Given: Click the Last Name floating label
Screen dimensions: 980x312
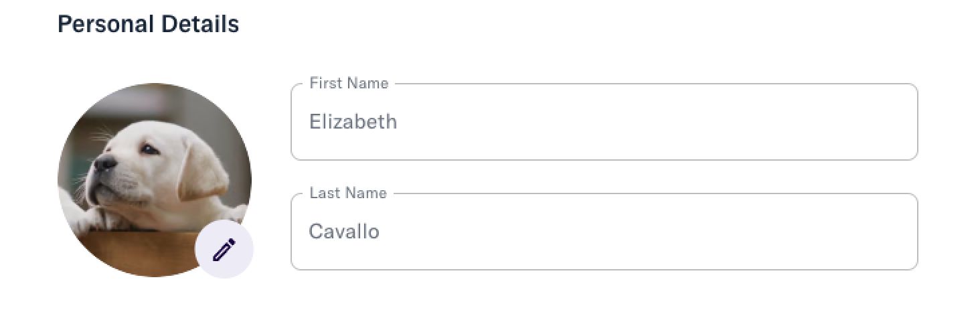Looking at the screenshot, I should click(x=348, y=193).
